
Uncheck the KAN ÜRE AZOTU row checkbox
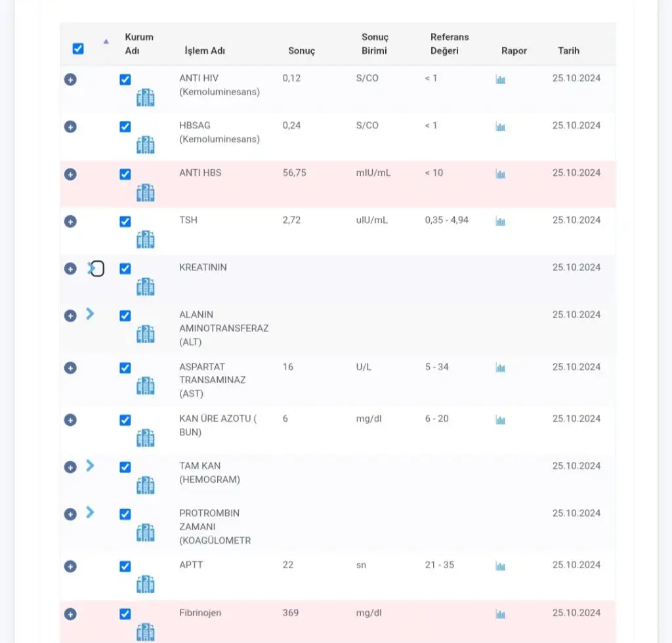coord(125,420)
